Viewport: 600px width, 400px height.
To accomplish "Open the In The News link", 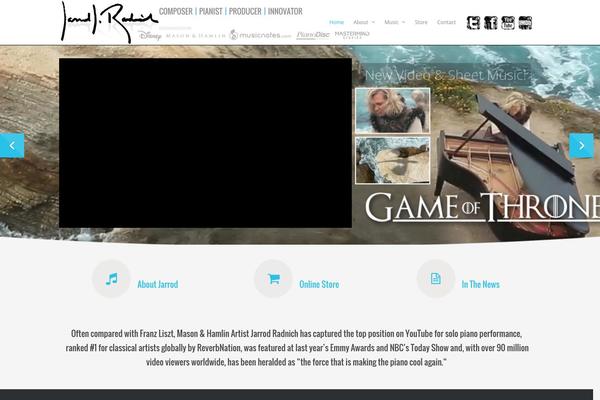I will point(481,284).
